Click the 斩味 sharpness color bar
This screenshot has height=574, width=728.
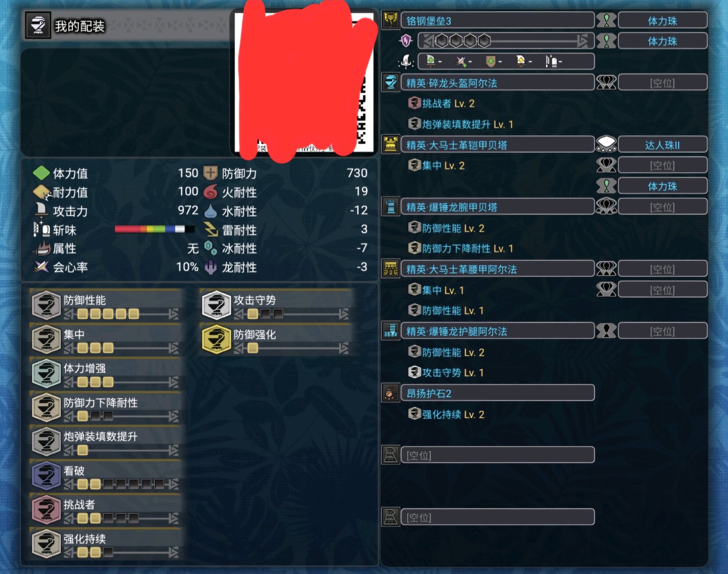click(x=154, y=229)
